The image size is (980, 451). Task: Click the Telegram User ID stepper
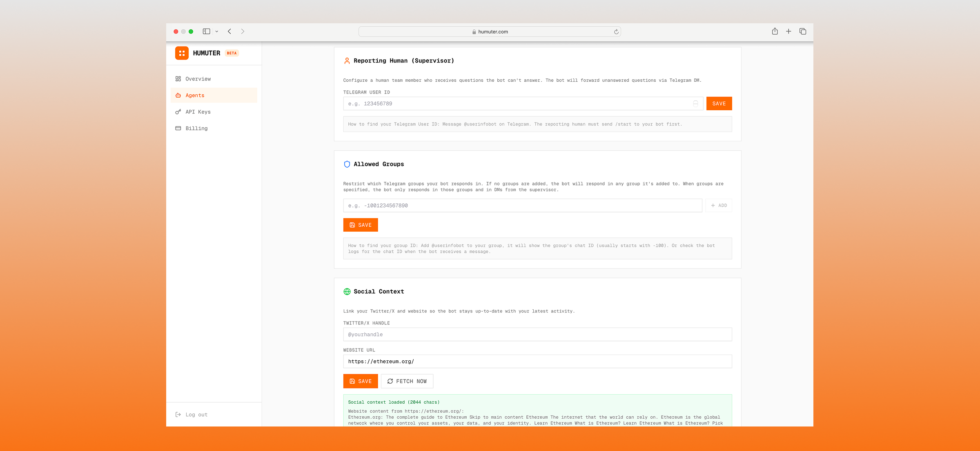pos(695,104)
